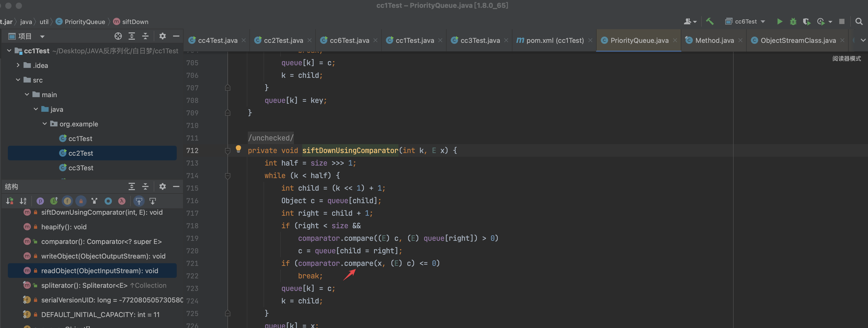This screenshot has height=328, width=868.
Task: Start debugging with the green bug icon
Action: pos(793,21)
